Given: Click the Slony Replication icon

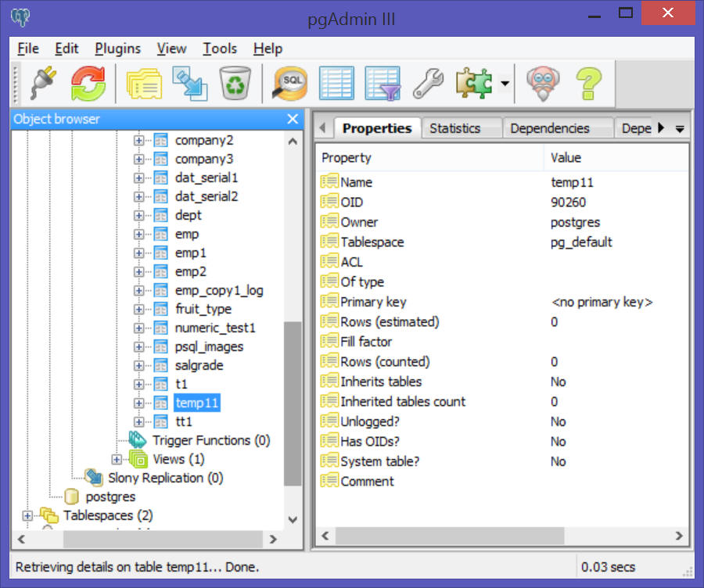Looking at the screenshot, I should [x=94, y=478].
